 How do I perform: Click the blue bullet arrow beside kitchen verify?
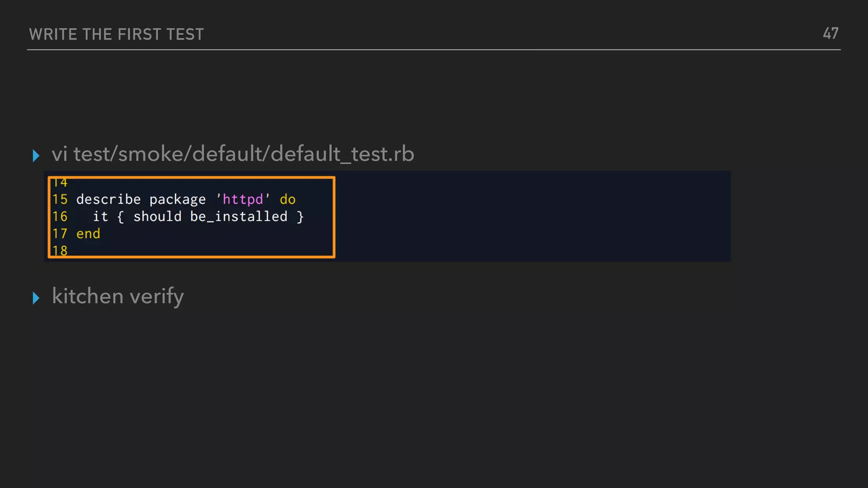click(x=36, y=298)
